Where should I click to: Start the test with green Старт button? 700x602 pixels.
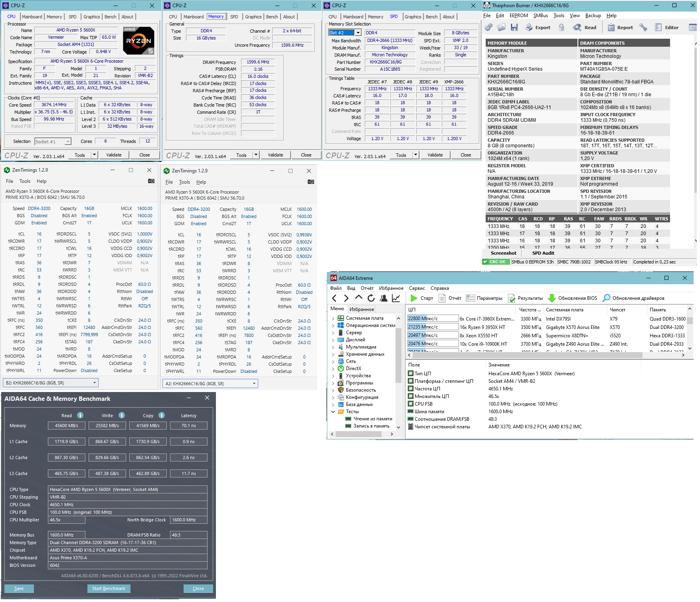(422, 298)
